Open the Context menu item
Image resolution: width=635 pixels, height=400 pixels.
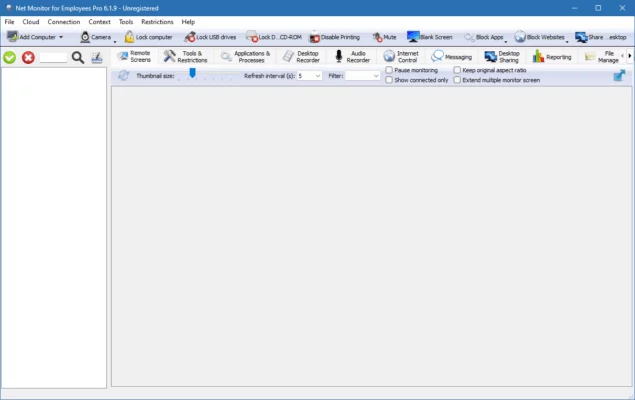(99, 22)
